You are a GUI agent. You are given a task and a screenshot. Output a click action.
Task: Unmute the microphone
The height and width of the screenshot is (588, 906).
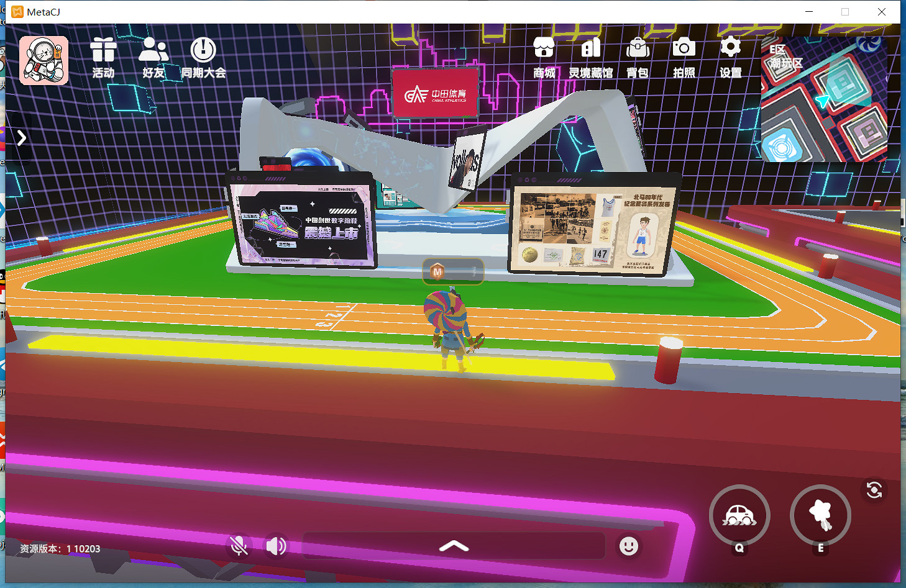[x=239, y=546]
